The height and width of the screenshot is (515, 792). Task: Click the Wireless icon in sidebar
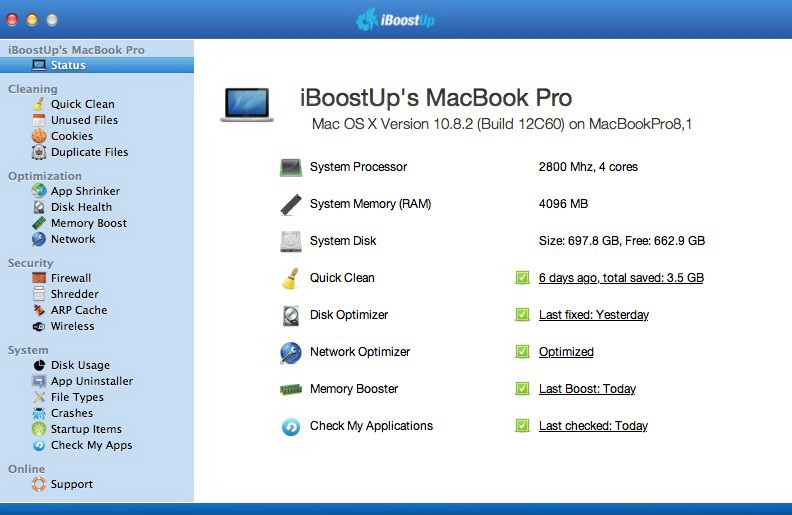tap(39, 327)
